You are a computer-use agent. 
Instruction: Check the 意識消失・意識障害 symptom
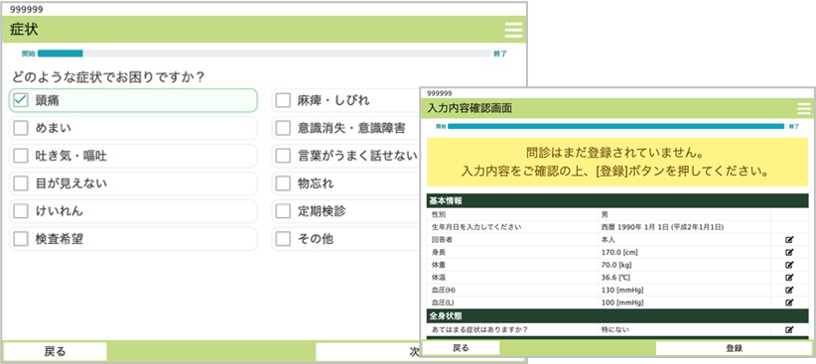click(283, 128)
